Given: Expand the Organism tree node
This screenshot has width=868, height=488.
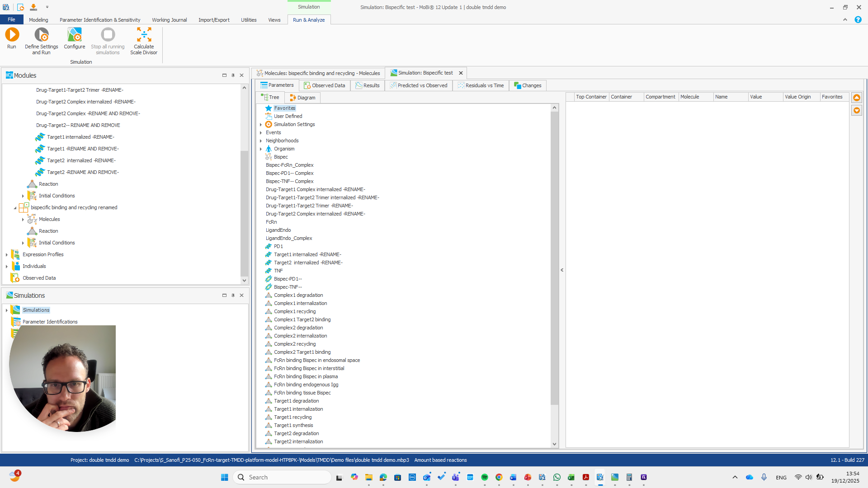Looking at the screenshot, I should pyautogui.click(x=261, y=149).
